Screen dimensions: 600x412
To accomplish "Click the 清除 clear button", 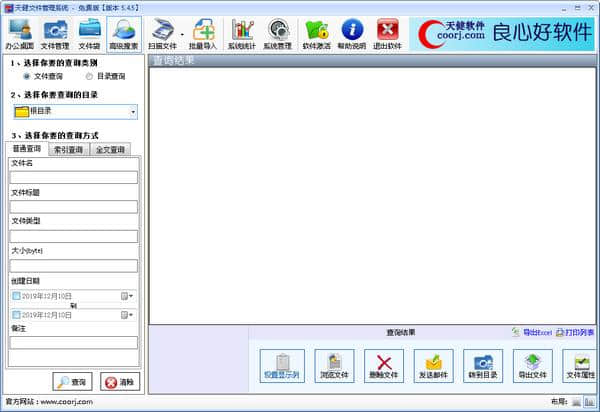I will (120, 381).
